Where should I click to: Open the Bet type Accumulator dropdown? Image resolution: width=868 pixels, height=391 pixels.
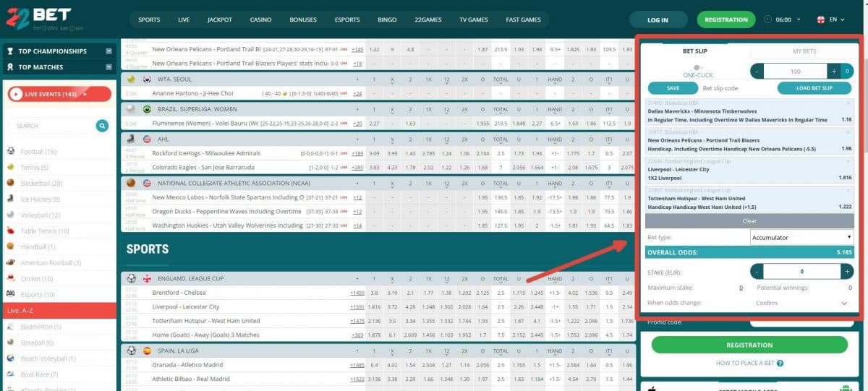point(801,237)
